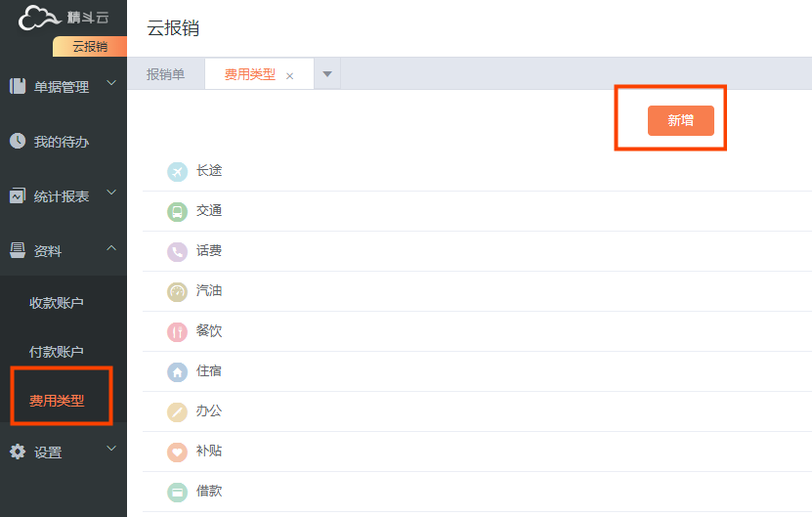Open the tab list dropdown arrow

point(327,74)
